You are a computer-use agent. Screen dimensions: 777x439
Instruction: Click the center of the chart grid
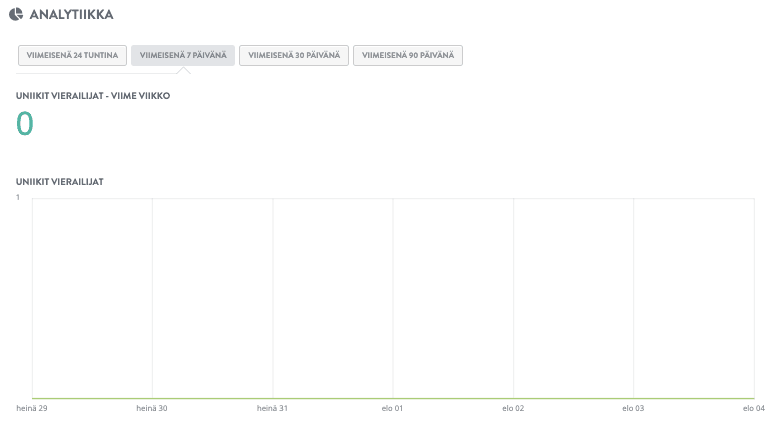tap(392, 298)
